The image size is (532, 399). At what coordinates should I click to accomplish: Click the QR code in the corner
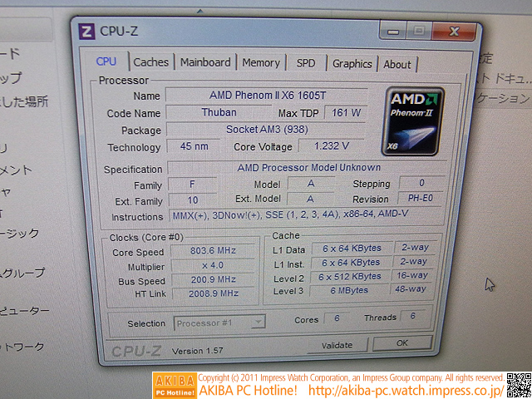click(x=518, y=384)
